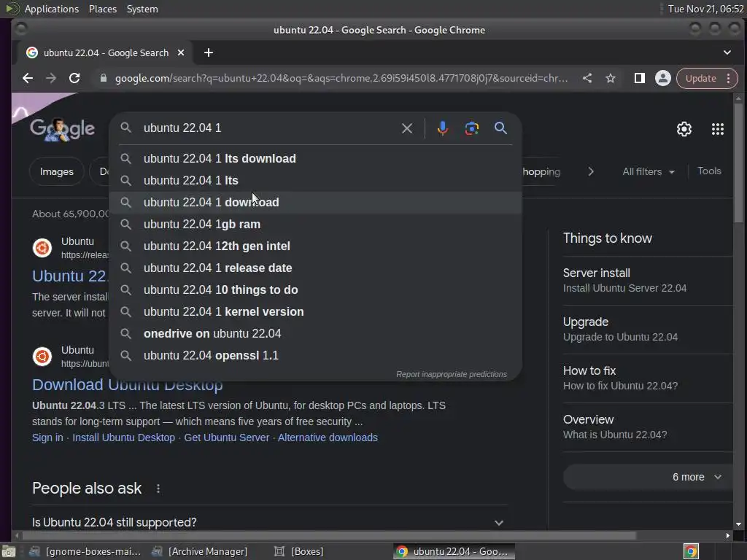Open the All filters dropdown

click(x=649, y=171)
